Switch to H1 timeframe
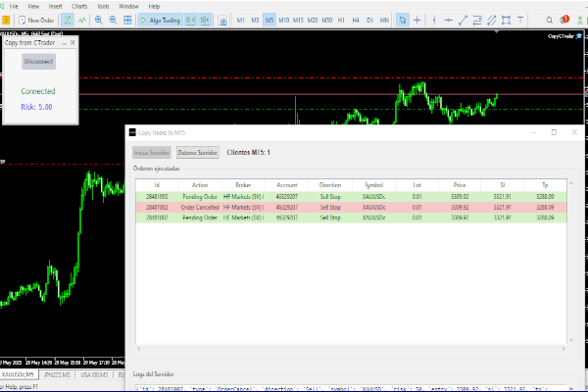588x392 pixels. (341, 21)
